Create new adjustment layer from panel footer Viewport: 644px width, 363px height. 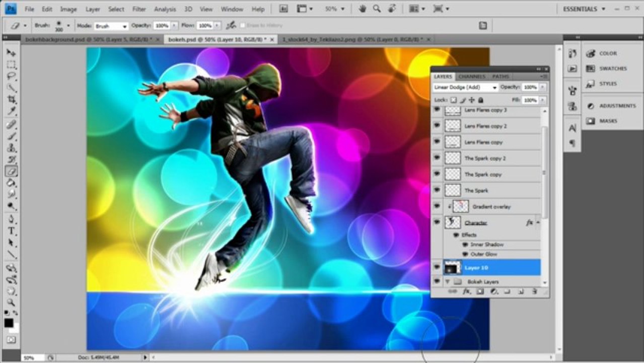point(494,292)
